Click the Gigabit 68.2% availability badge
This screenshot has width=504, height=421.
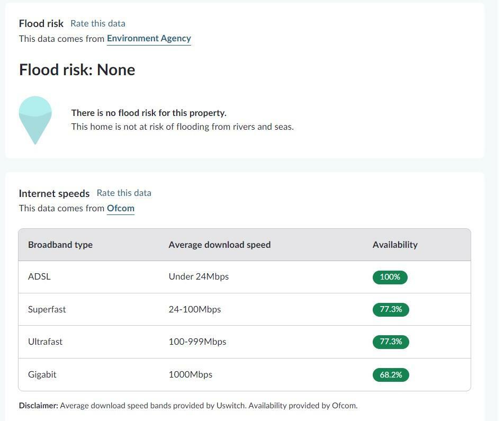click(391, 375)
